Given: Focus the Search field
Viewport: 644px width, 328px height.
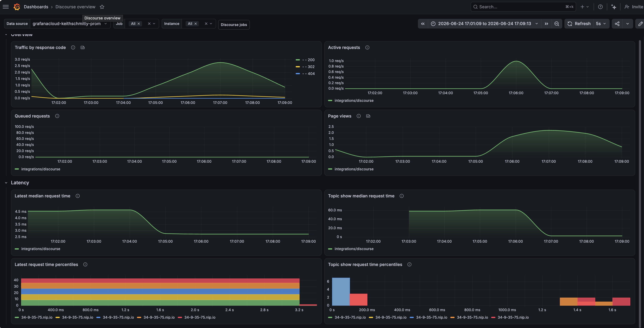Looking at the screenshot, I should coord(523,7).
